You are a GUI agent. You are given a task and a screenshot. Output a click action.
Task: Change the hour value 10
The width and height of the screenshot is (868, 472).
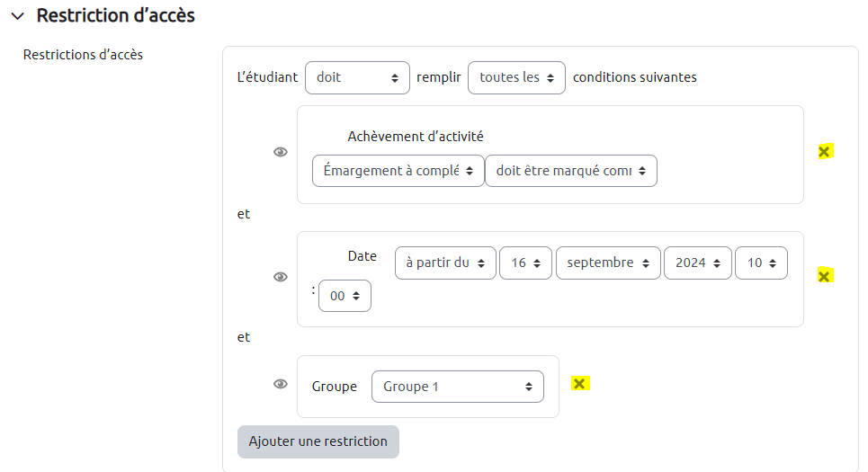pos(761,263)
